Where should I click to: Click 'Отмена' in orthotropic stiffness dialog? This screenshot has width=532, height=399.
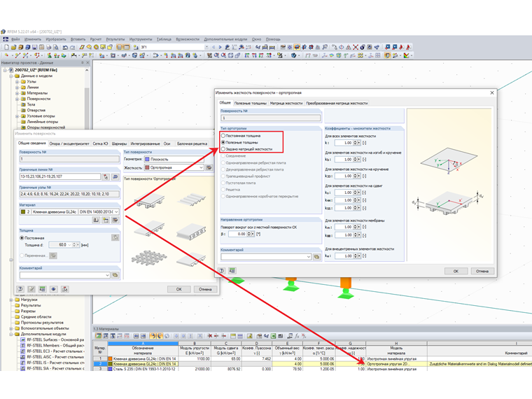(x=482, y=271)
